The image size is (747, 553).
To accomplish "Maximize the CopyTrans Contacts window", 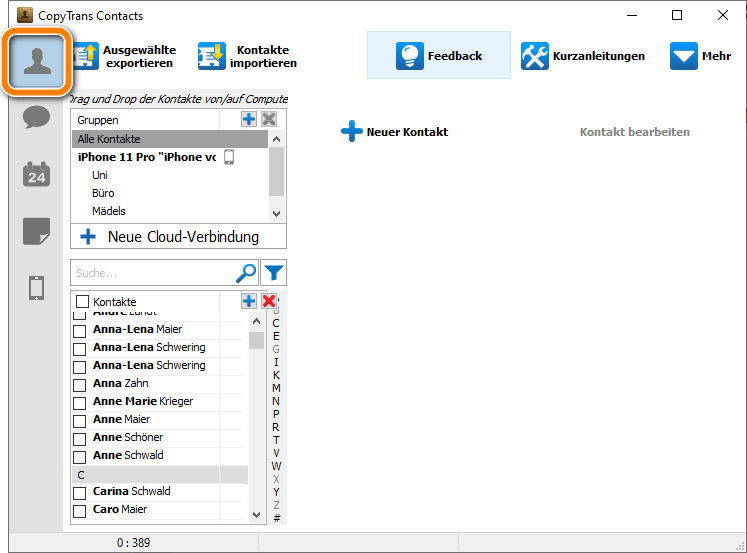I will pyautogui.click(x=677, y=15).
